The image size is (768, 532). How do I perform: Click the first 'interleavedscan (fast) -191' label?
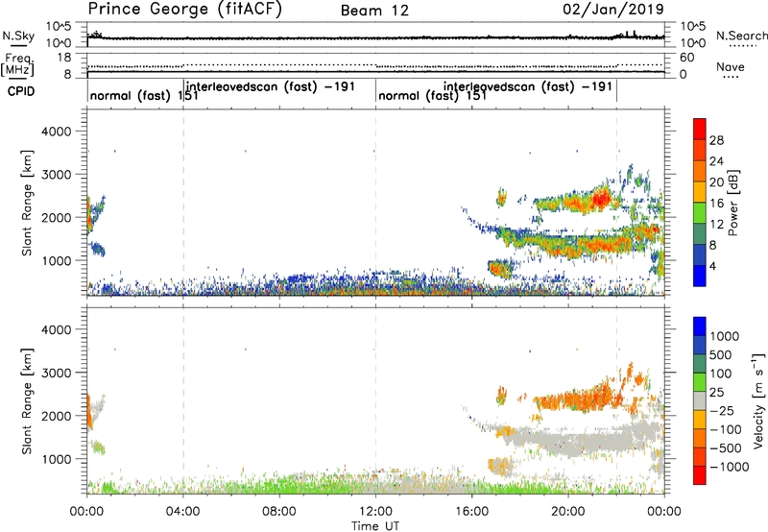click(x=271, y=86)
